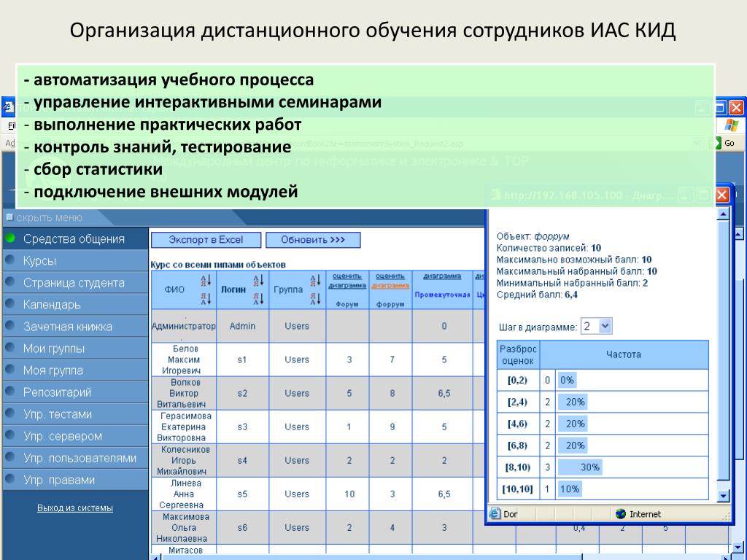747x560 pixels.
Task: Sort the Логин column descending Я-А
Action: click(258, 298)
